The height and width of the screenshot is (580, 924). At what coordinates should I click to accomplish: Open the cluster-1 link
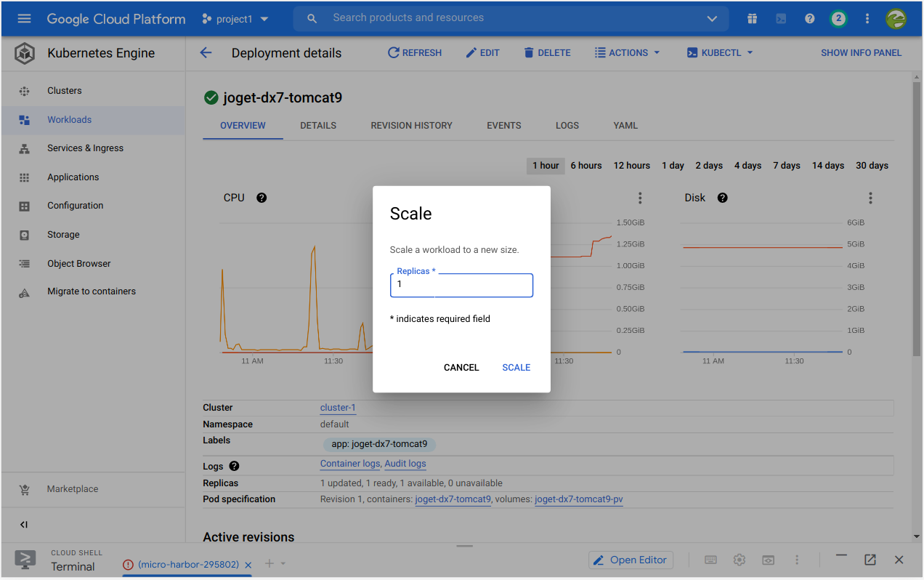(338, 408)
